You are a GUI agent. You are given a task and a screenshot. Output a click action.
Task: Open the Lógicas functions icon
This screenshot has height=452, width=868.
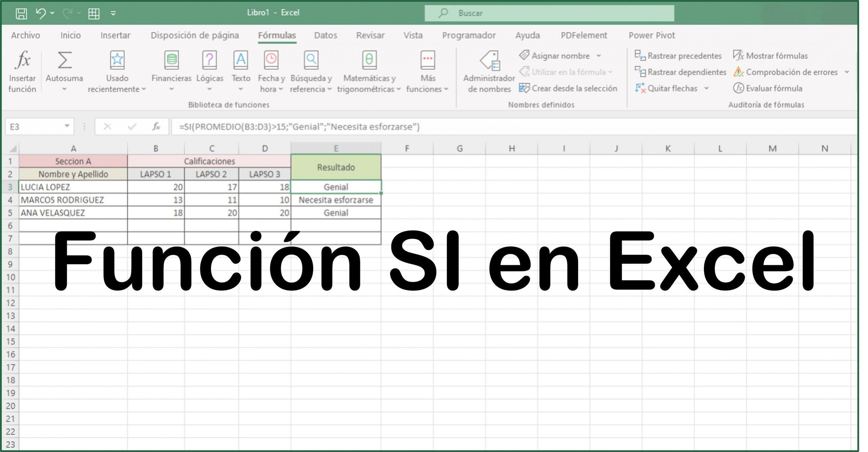click(210, 60)
